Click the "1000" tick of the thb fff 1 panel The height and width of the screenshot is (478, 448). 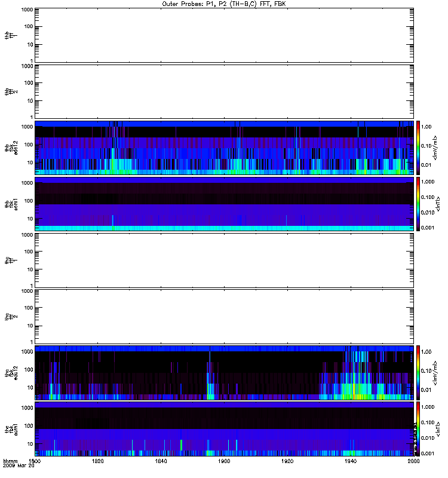click(27, 10)
